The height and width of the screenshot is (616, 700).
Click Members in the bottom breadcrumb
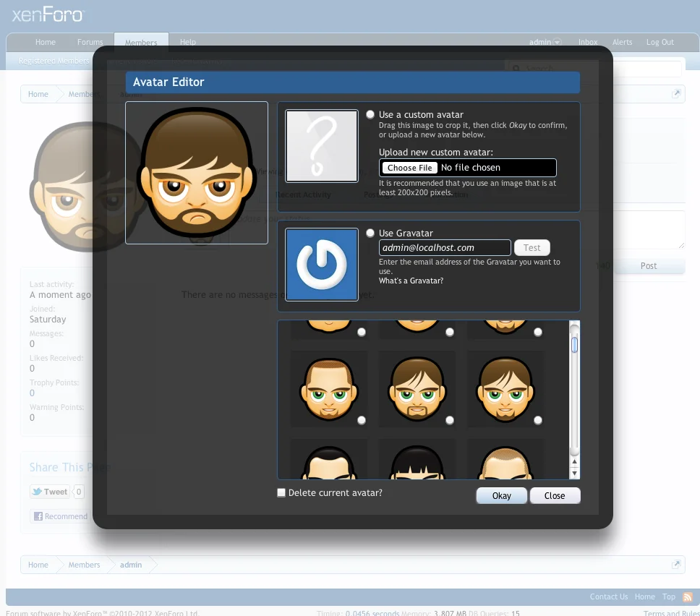pyautogui.click(x=84, y=565)
